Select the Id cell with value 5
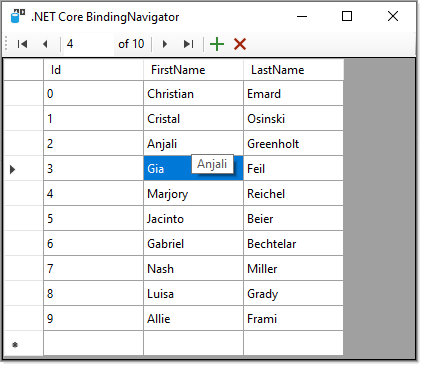423x367 pixels. click(93, 219)
